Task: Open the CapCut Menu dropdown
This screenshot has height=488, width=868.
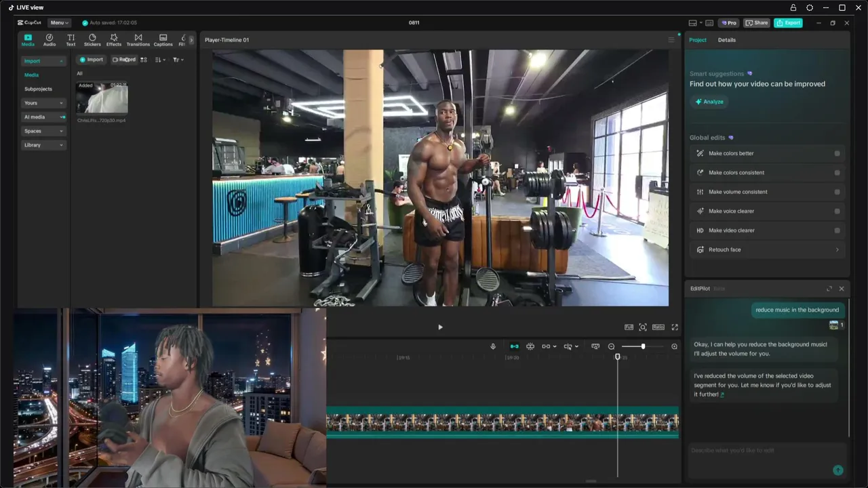Action: tap(60, 23)
